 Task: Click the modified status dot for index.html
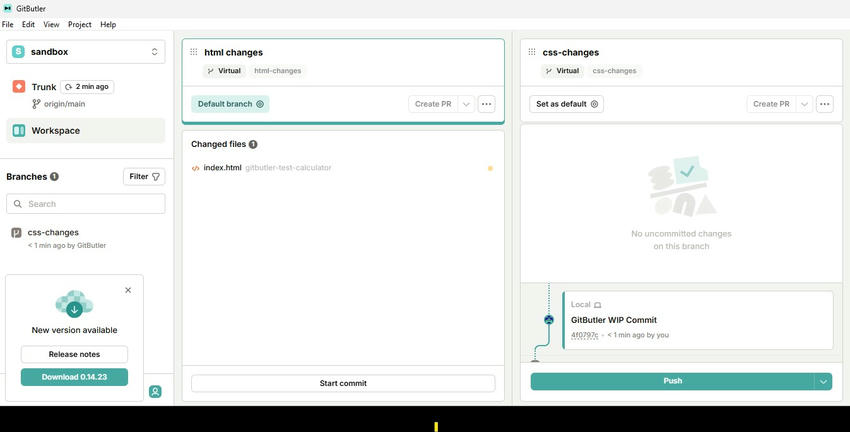click(490, 168)
